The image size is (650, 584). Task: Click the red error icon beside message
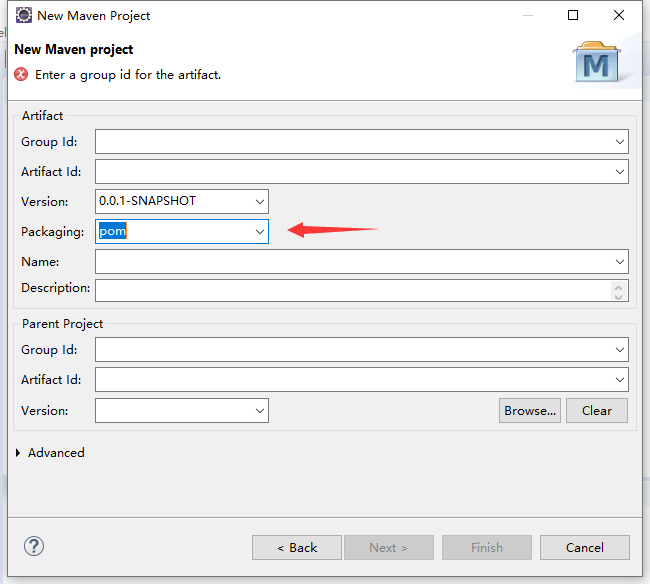(x=21, y=75)
